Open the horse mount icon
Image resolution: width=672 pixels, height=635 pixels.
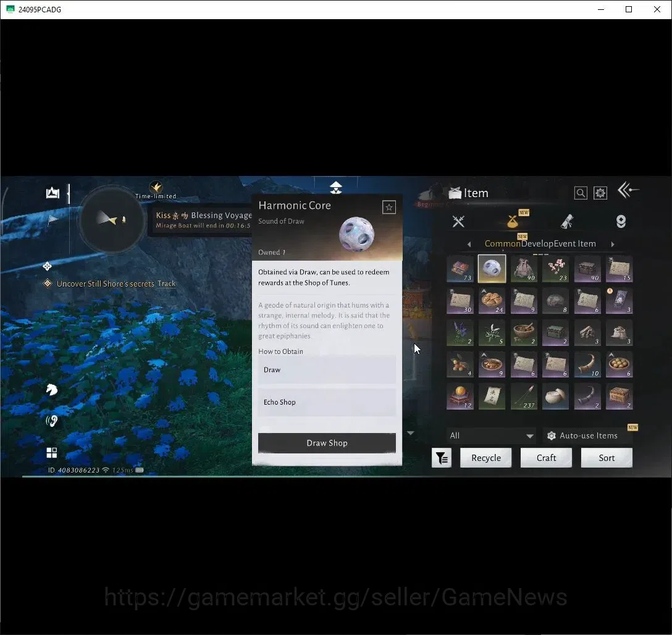[51, 390]
